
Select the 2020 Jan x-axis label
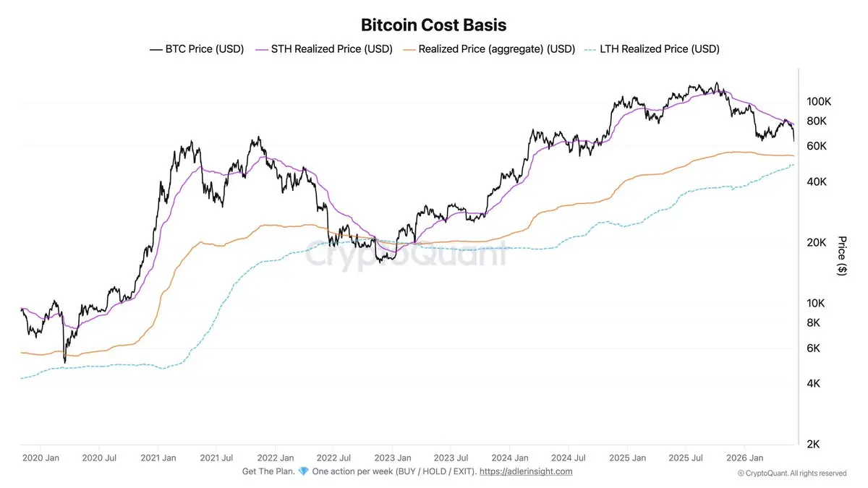41,458
